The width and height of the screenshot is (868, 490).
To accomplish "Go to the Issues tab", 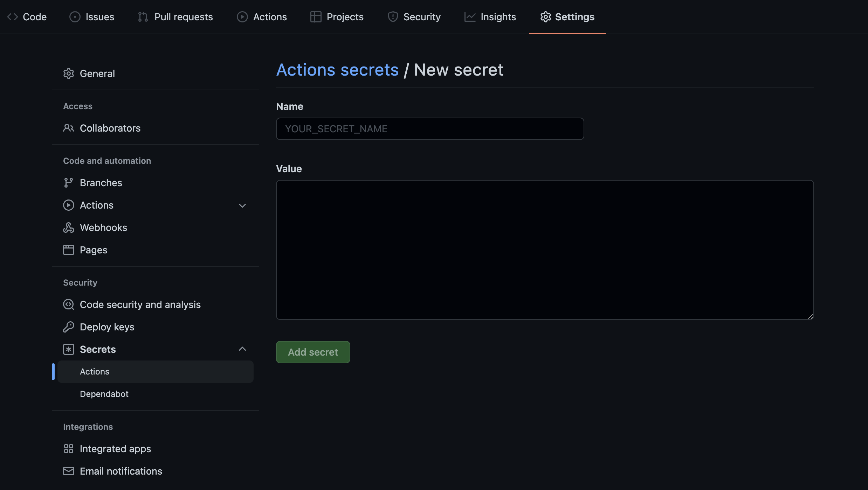I will [x=92, y=17].
